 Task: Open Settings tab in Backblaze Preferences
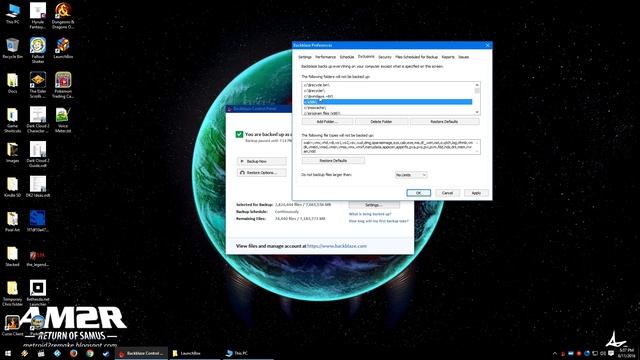coord(304,57)
